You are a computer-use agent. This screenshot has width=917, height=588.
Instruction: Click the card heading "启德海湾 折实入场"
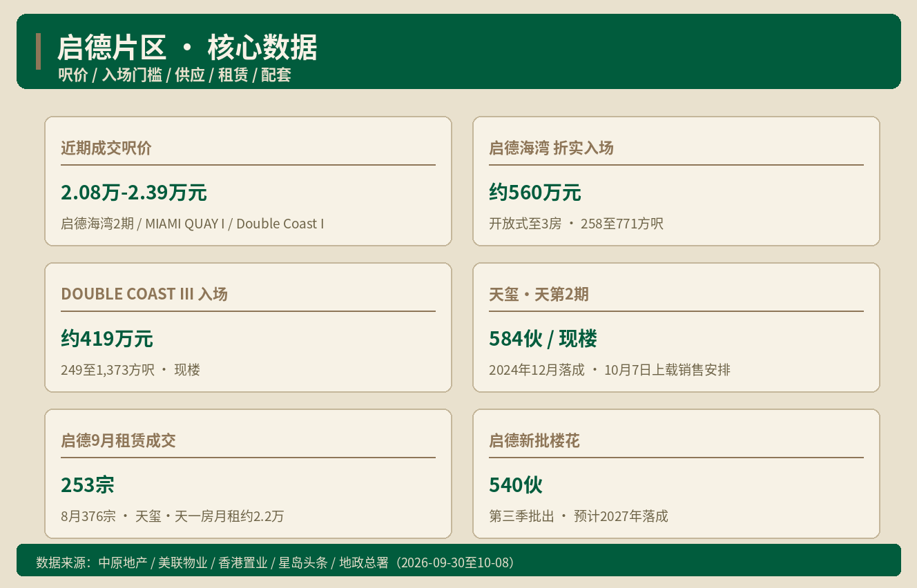(x=551, y=148)
